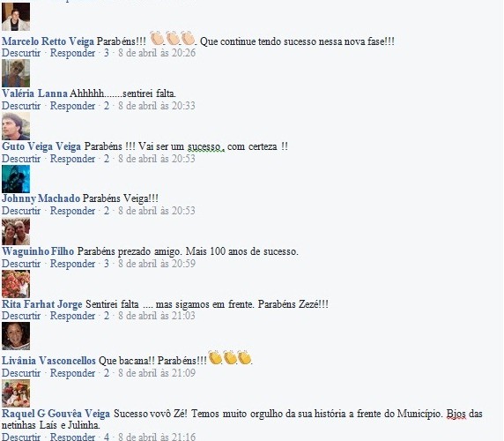
Task: Click Johnny Machado's underwater avatar
Action: click(16, 179)
